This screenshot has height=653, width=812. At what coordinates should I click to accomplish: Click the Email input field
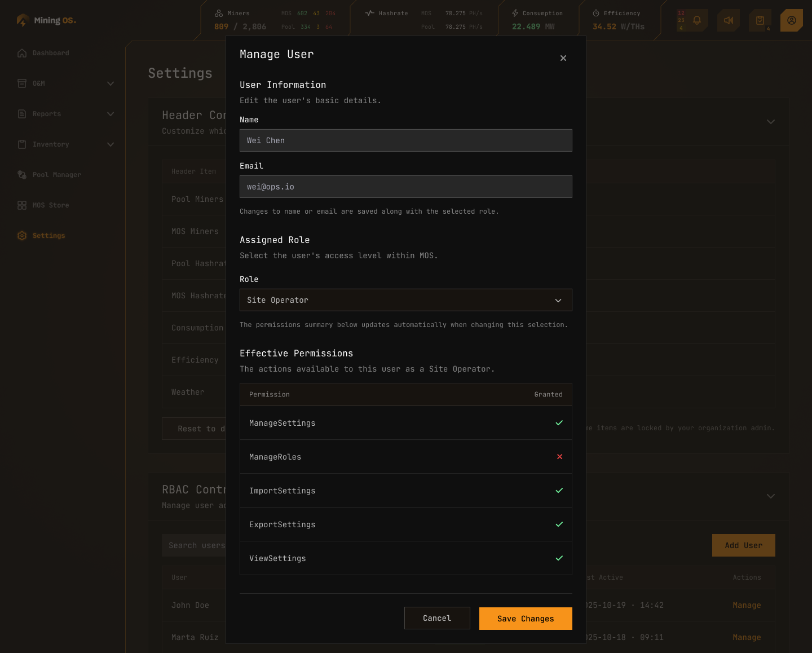pyautogui.click(x=406, y=187)
